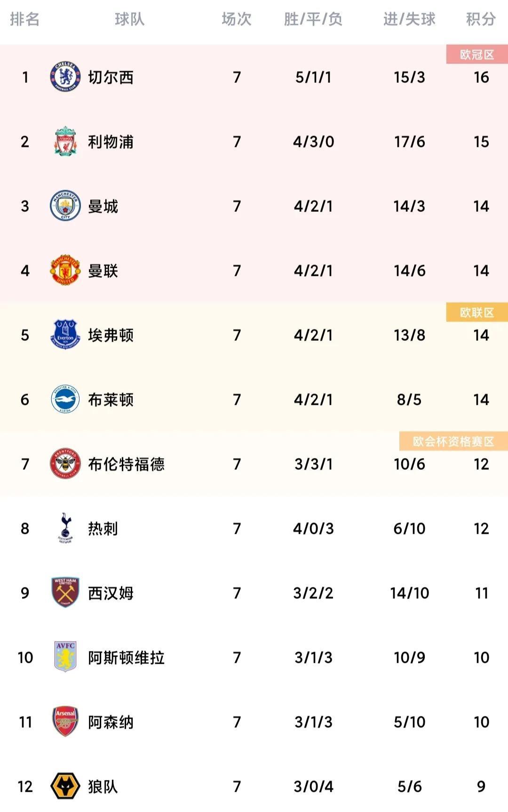Tap the Manchester United crest

pyautogui.click(x=65, y=270)
